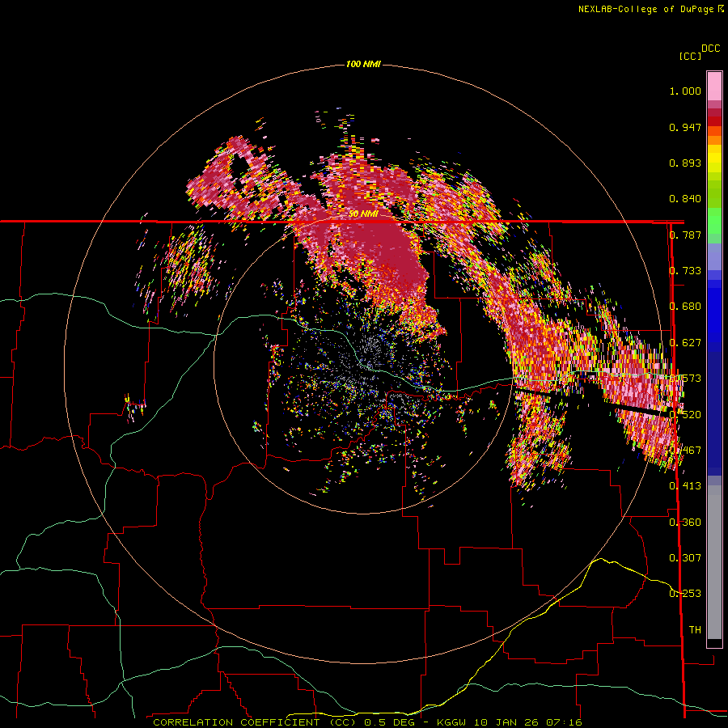Click the 0.893 color scale value

(x=685, y=163)
